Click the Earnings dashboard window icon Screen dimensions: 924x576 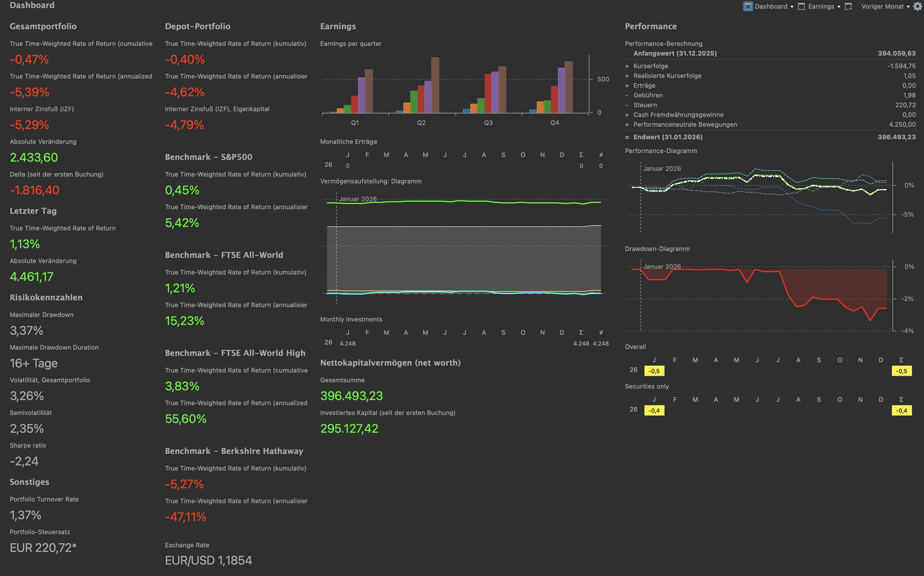(801, 7)
